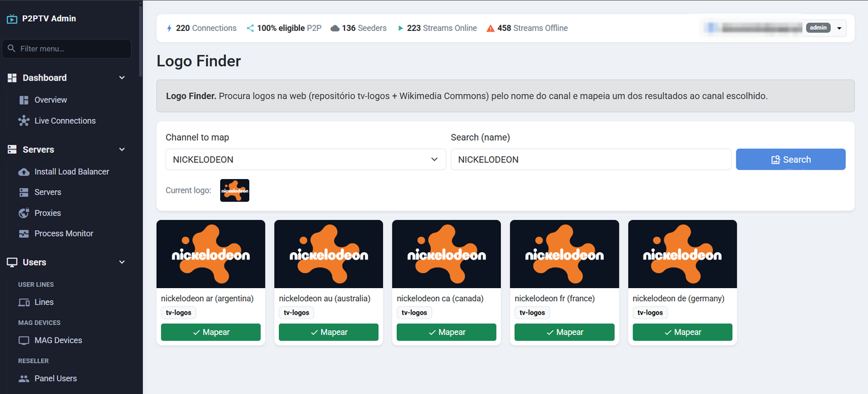This screenshot has height=394, width=868.
Task: Map the nickelodeon au (australia) logo
Action: 329,332
